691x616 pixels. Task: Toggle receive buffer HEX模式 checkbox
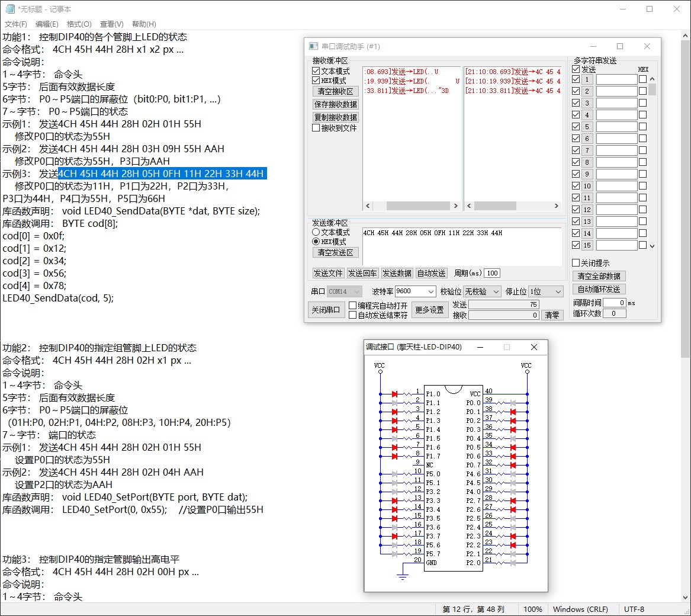tap(316, 80)
